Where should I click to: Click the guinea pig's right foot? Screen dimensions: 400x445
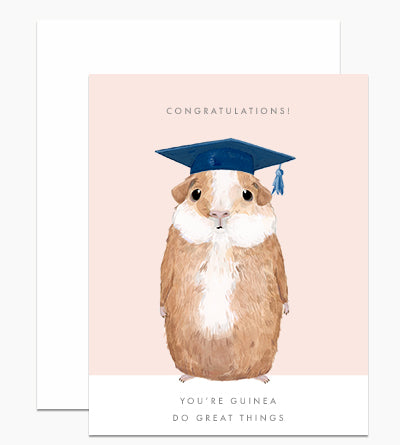coord(263,379)
